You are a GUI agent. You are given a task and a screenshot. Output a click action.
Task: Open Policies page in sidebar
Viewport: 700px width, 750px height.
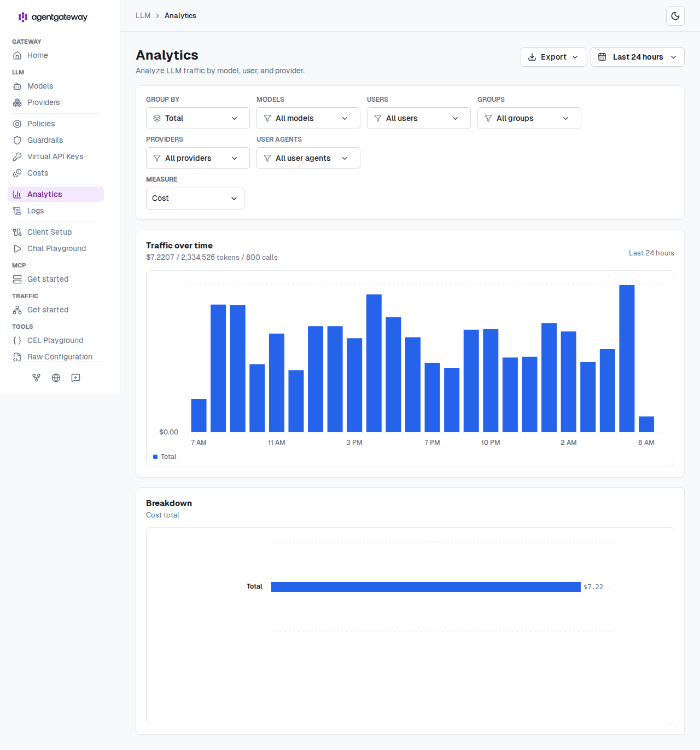[x=56, y=124]
